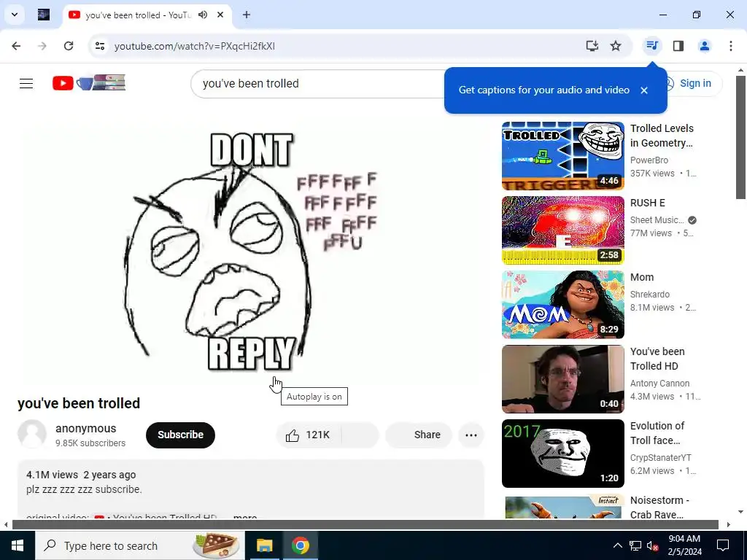Open 'You've been Trolled HD' thumbnail

(562, 379)
